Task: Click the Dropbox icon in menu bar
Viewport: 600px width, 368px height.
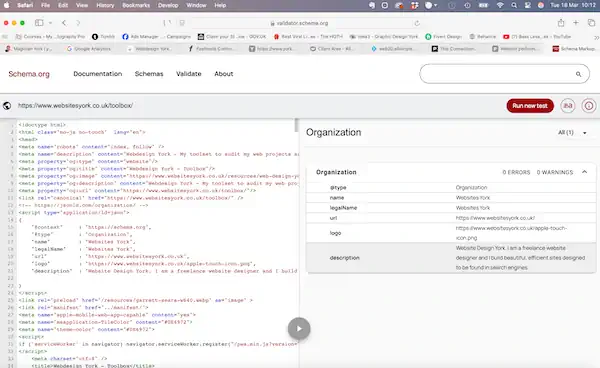Action: [x=415, y=5]
